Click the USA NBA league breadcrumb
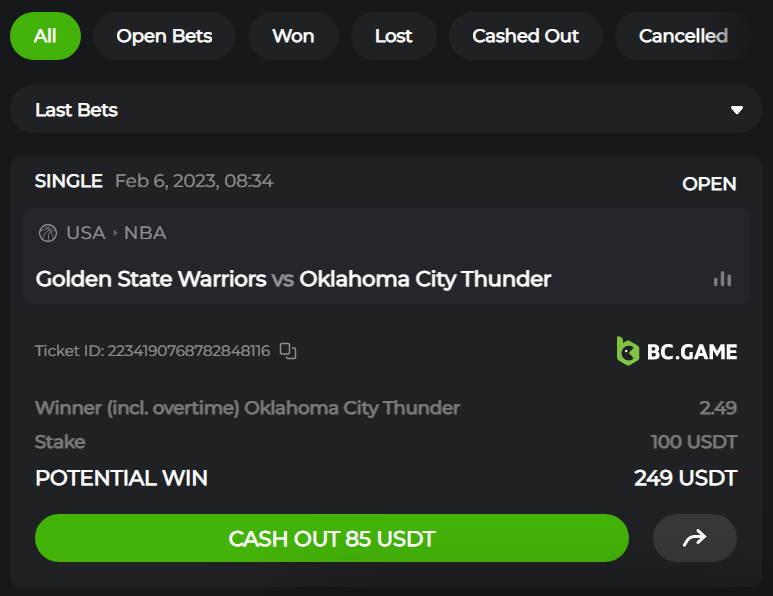Screen dimensions: 773x596 tap(116, 233)
